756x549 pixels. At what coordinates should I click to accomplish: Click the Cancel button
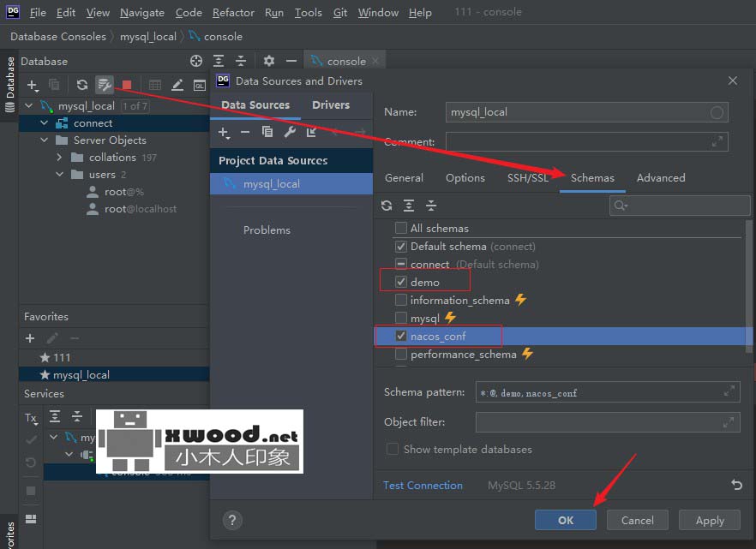pos(638,520)
